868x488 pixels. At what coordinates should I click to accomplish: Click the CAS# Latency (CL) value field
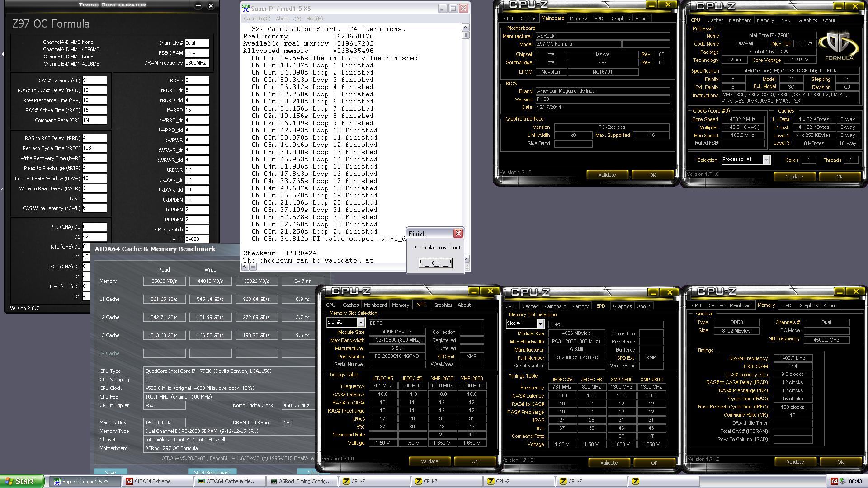94,80
